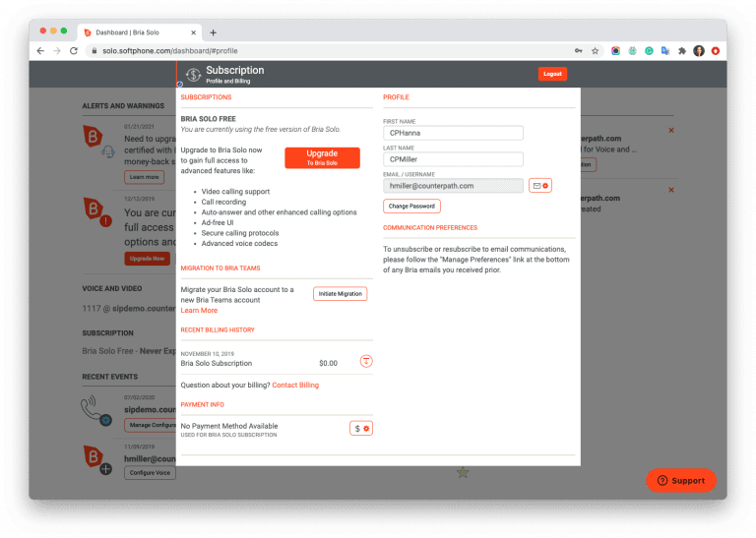Bookmark page with the star icon

595,50
